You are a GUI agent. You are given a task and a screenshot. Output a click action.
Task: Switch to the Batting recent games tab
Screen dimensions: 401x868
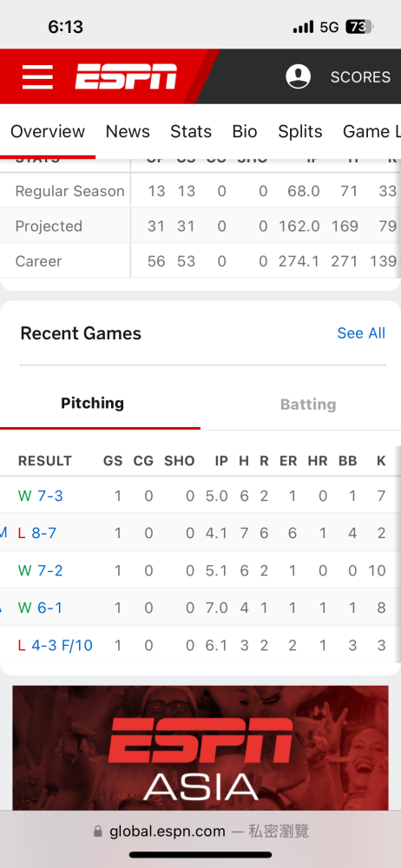[x=308, y=404]
